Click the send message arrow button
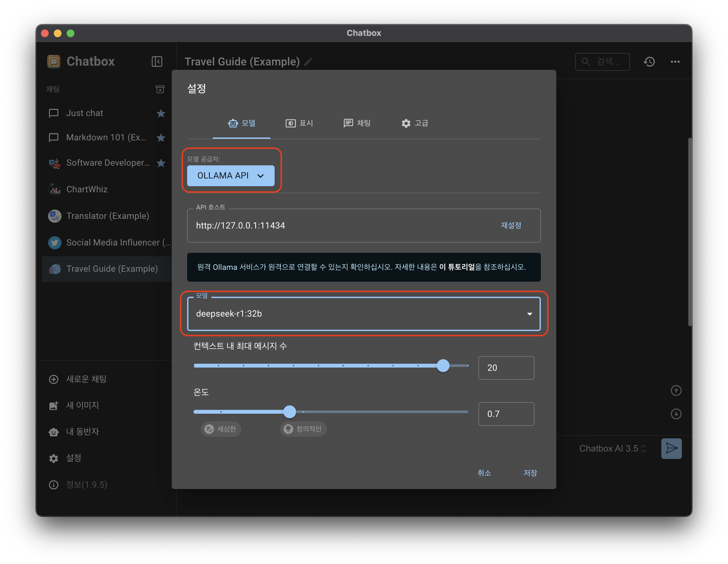The width and height of the screenshot is (728, 564). (x=671, y=449)
